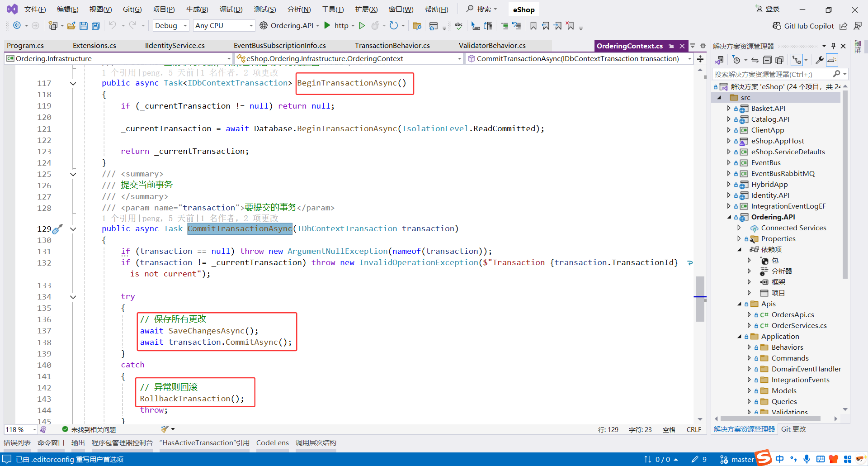Open properties wrench icon in Solution Explorer
Screen dimensions: 868x466
[x=819, y=60]
